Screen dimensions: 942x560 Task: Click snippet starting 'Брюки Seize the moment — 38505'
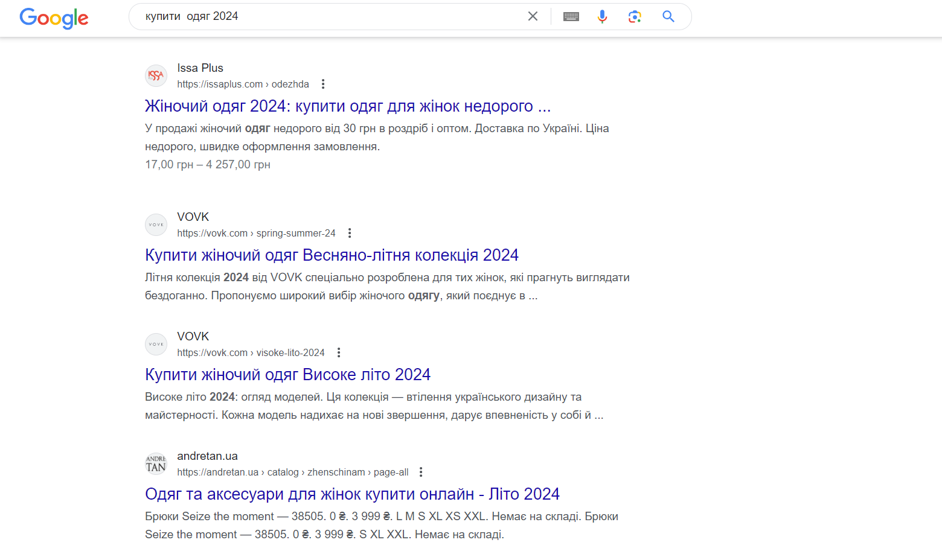[382, 526]
